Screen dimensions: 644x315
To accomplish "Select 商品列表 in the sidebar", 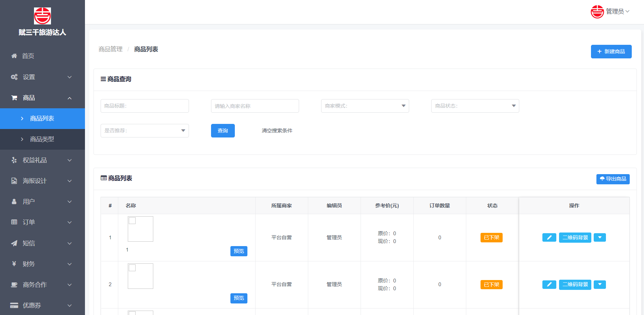I will tap(42, 118).
